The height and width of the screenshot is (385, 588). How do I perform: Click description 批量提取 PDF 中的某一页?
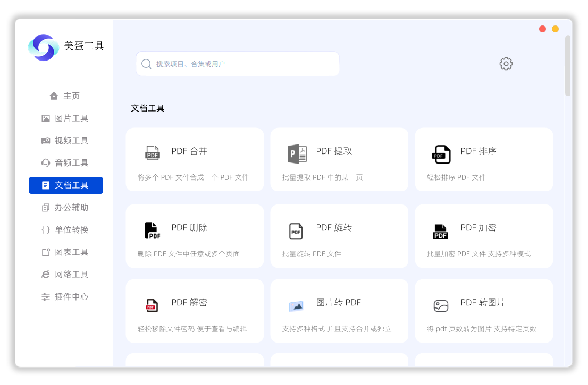pos(323,177)
